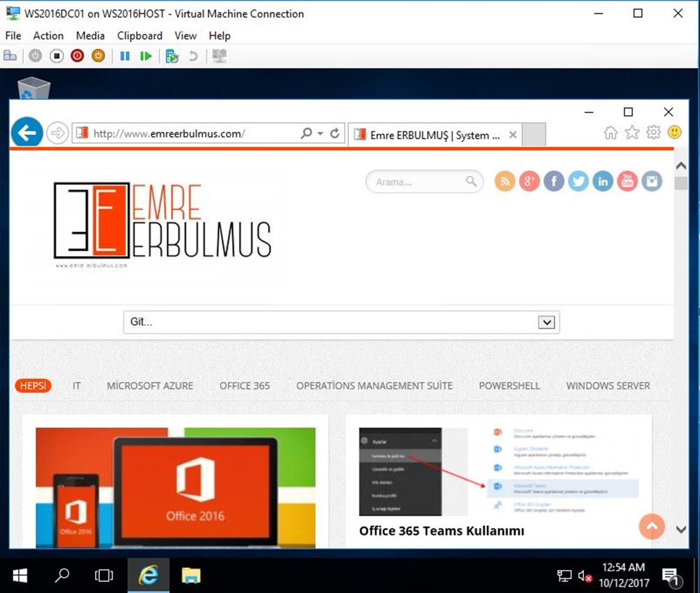Image resolution: width=700 pixels, height=593 pixels.
Task: Click the browser forward arrow
Action: tap(57, 133)
